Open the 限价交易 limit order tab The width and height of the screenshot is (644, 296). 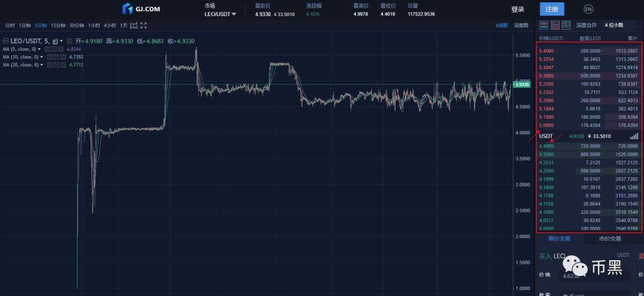559,239
